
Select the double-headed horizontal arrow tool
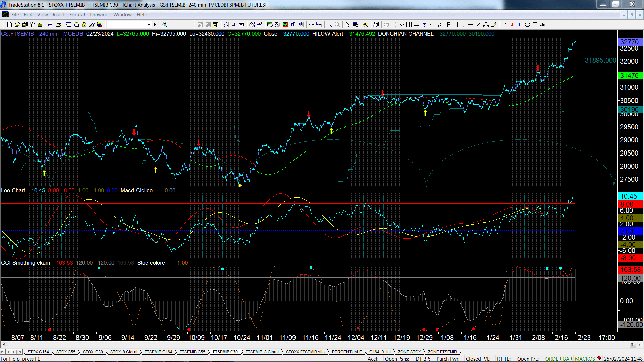click(x=471, y=24)
